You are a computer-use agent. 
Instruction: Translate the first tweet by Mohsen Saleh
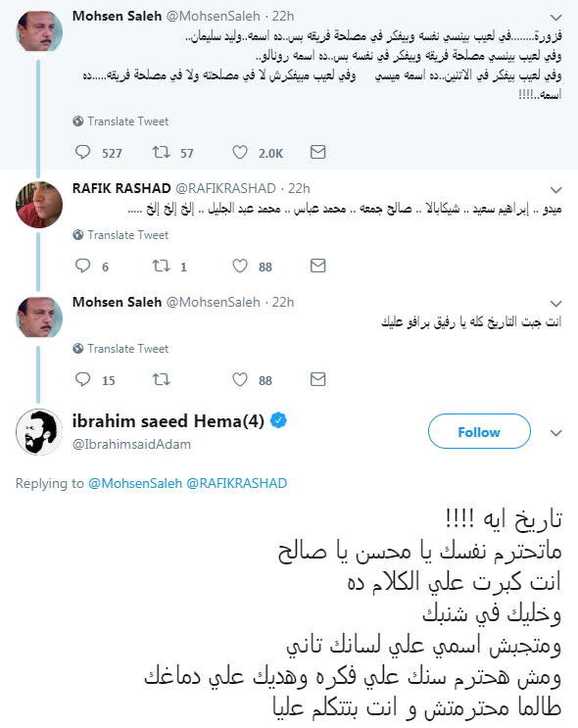click(x=120, y=121)
